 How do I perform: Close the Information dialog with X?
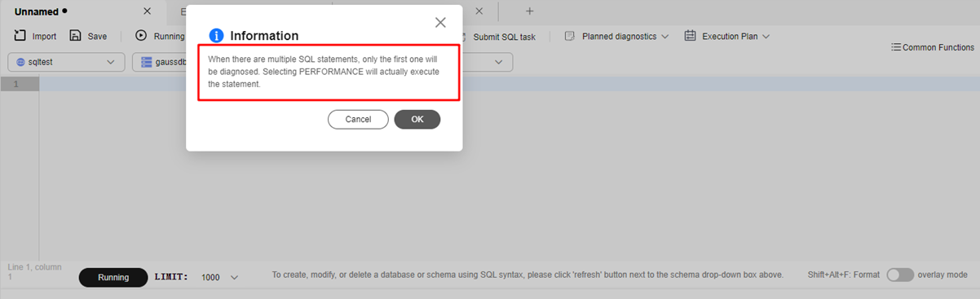coord(440,22)
